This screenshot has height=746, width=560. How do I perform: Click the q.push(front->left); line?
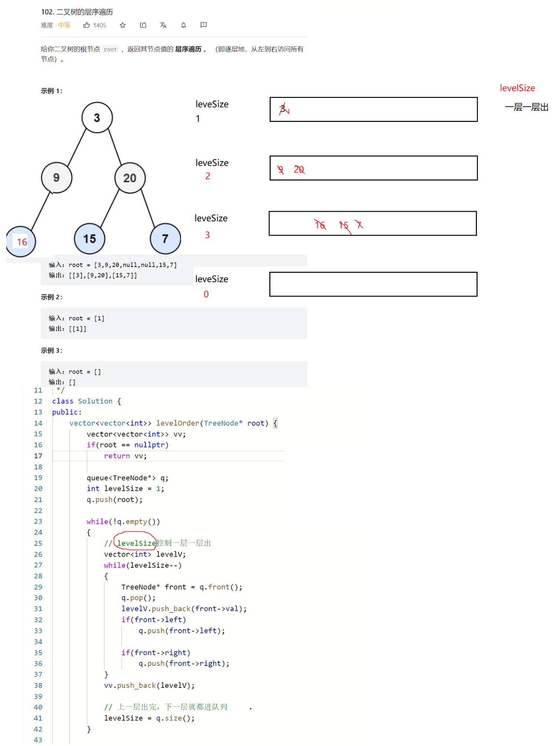182,630
